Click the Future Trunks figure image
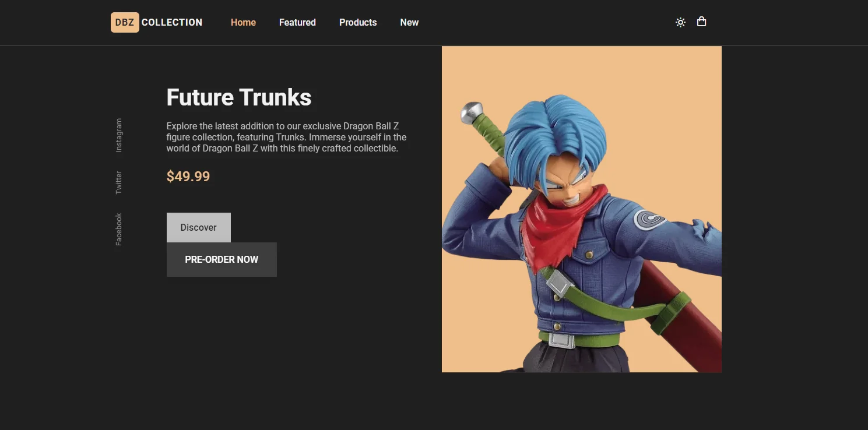Image resolution: width=868 pixels, height=430 pixels. click(582, 209)
